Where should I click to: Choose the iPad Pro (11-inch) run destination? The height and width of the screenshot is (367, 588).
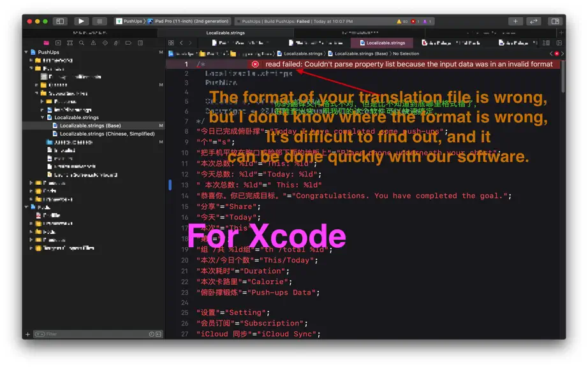click(x=188, y=22)
